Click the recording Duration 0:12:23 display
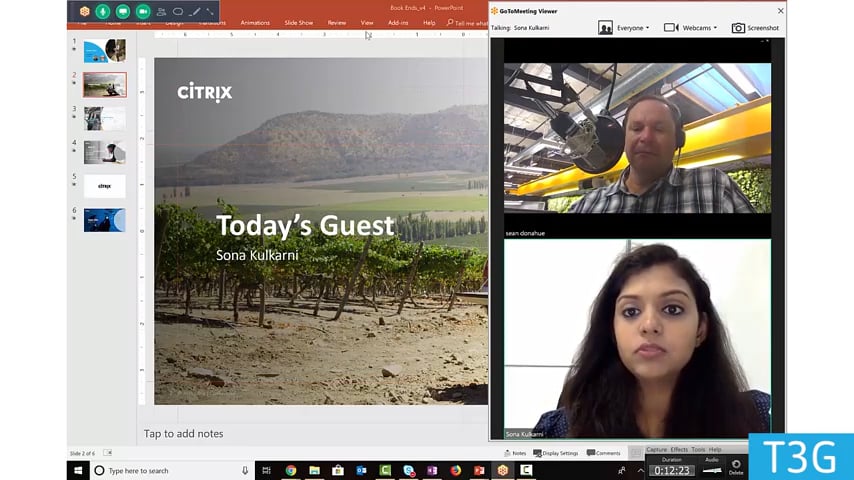Screen dimensions: 854x480 pos(672,470)
